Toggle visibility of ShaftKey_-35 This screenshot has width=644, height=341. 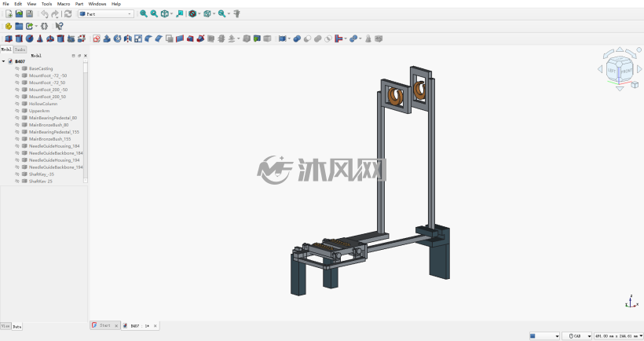[x=17, y=174]
